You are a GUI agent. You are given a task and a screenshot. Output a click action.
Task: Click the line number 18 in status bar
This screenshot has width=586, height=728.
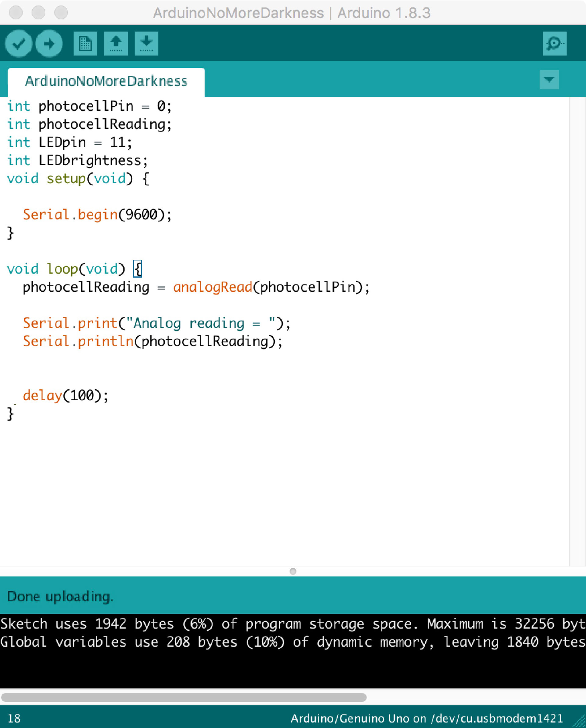click(x=14, y=718)
